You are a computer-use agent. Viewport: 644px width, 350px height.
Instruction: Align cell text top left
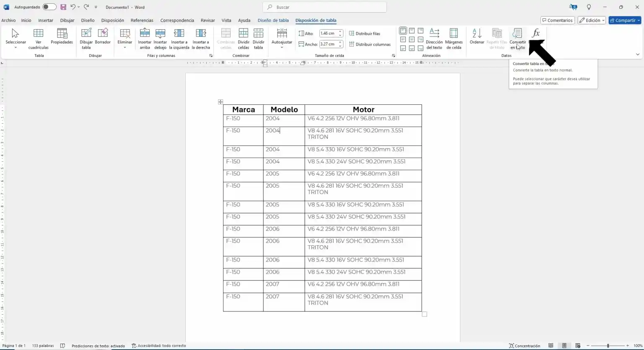point(403,31)
